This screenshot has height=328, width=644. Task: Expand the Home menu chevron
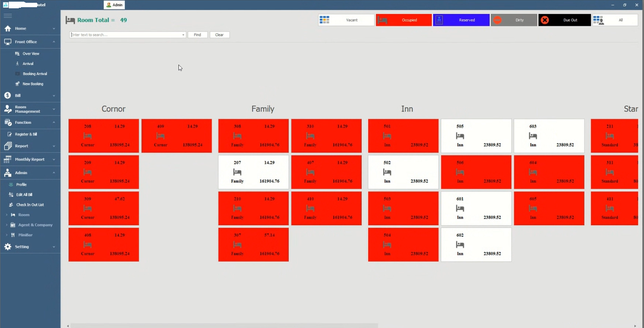tap(54, 29)
